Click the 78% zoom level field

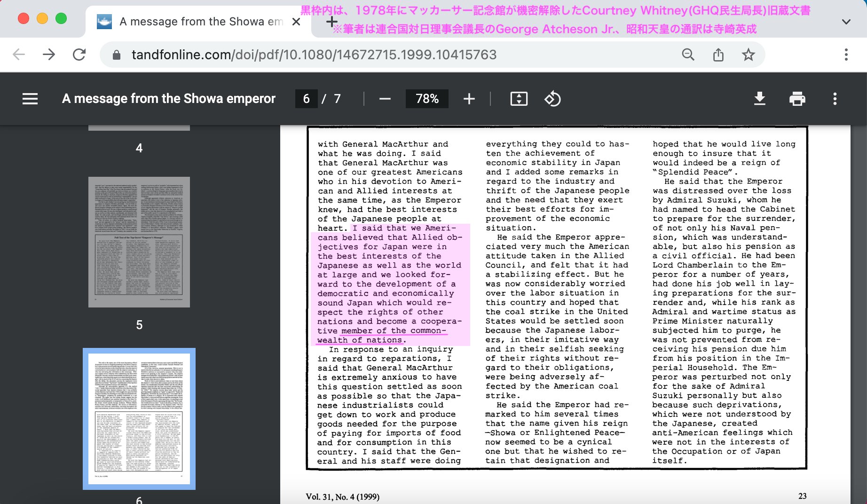coord(427,99)
